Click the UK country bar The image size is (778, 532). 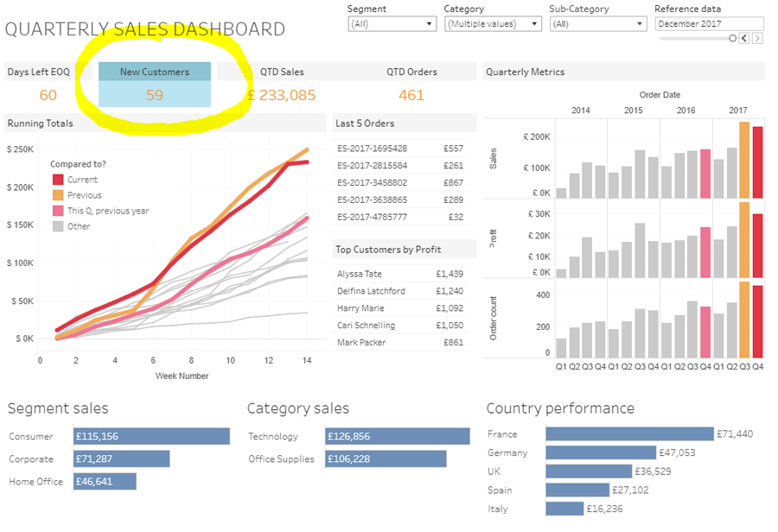(589, 471)
